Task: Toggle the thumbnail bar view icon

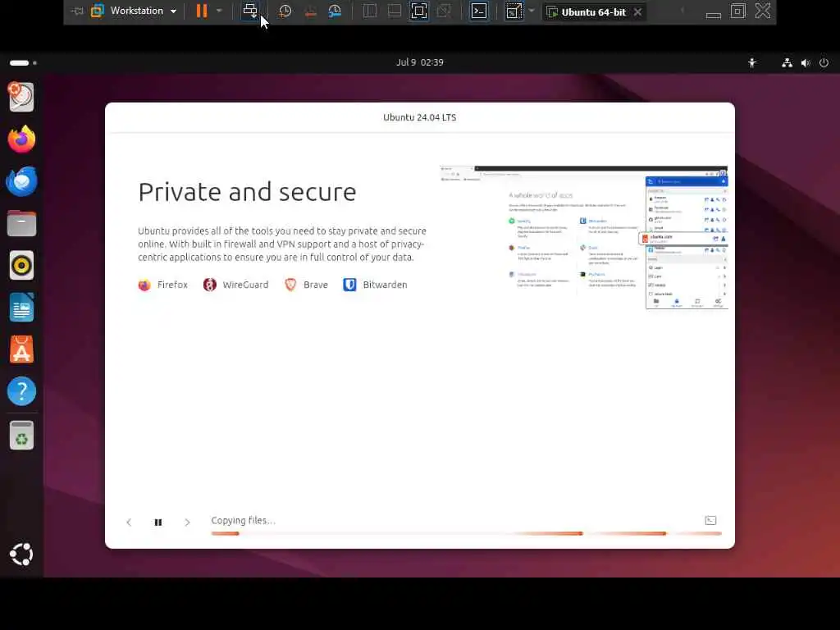Action: (x=395, y=11)
